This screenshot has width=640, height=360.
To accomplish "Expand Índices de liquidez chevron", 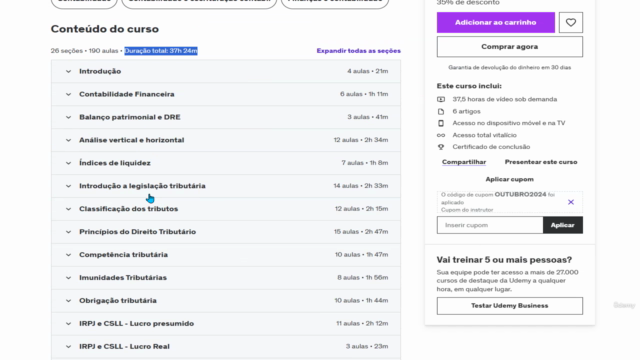I will 68,163.
